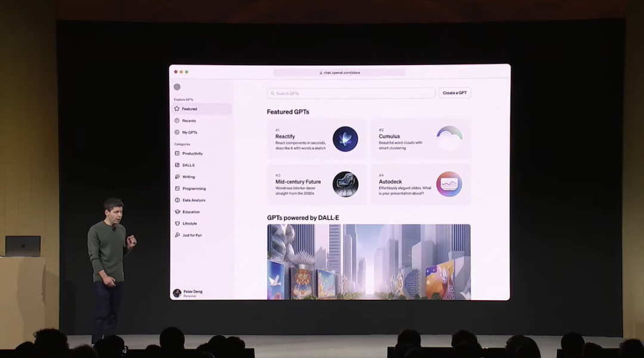This screenshot has width=644, height=358.
Task: Click the green maximize window button
Action: (187, 72)
